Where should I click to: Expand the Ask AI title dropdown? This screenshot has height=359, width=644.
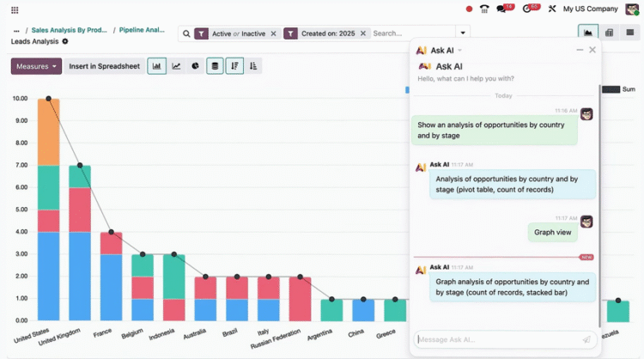coord(460,51)
